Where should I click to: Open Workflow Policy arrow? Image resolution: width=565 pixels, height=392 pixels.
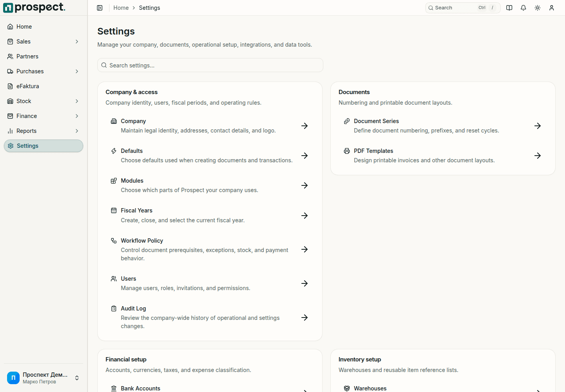point(304,249)
